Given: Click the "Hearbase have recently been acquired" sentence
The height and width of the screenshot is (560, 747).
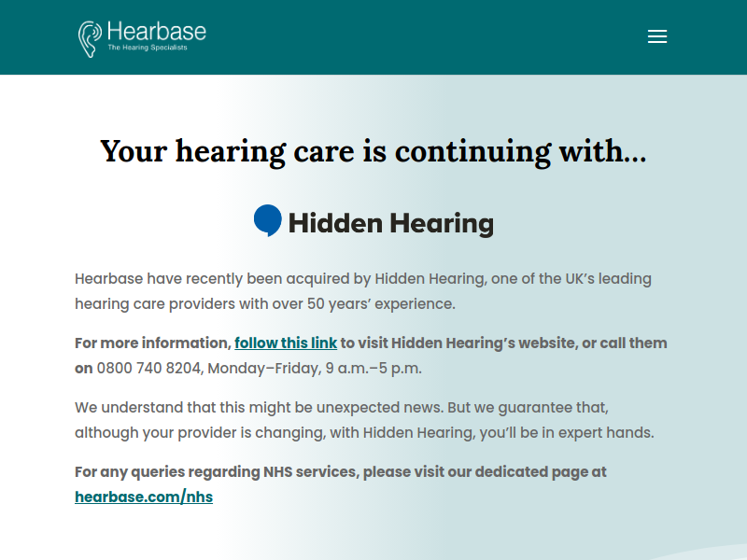Looking at the screenshot, I should point(363,291).
